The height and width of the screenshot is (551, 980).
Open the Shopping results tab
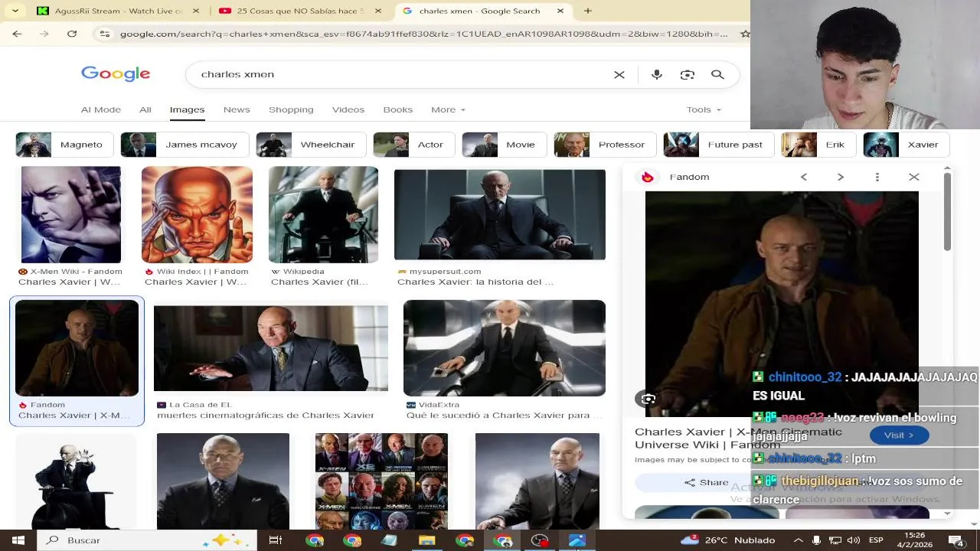291,109
